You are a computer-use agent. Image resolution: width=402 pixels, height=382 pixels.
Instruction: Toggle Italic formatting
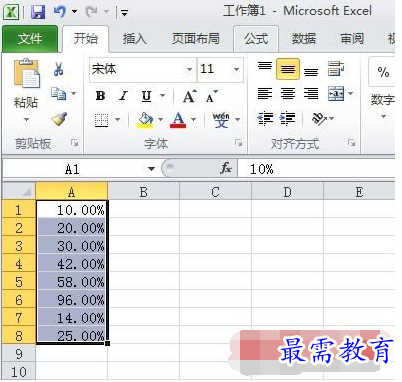pyautogui.click(x=123, y=96)
